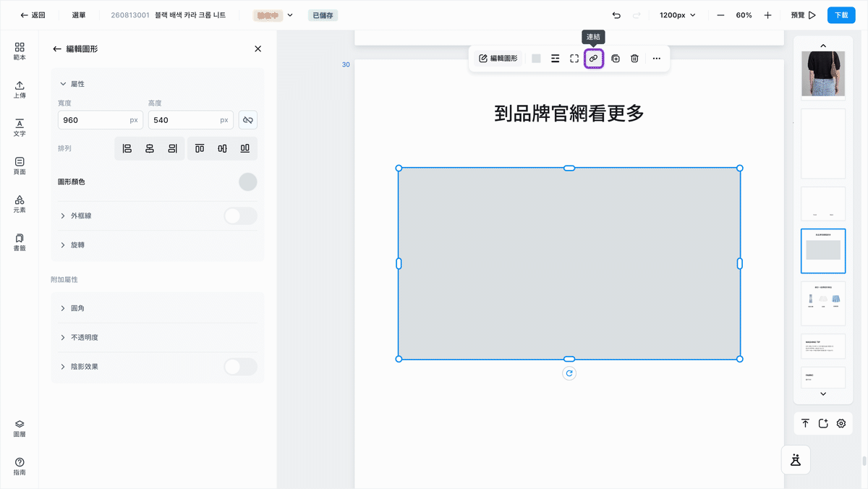This screenshot has height=489, width=868.
Task: Click the 預覽 preview button
Action: point(804,15)
